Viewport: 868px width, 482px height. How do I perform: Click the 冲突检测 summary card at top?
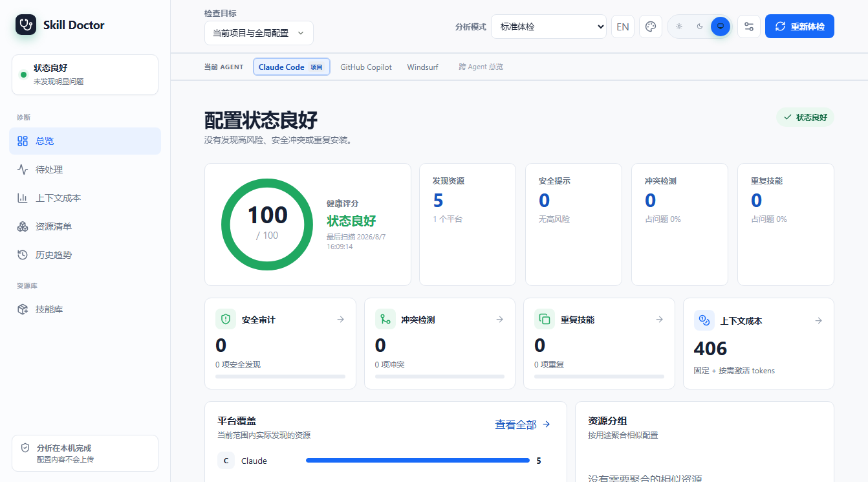680,225
